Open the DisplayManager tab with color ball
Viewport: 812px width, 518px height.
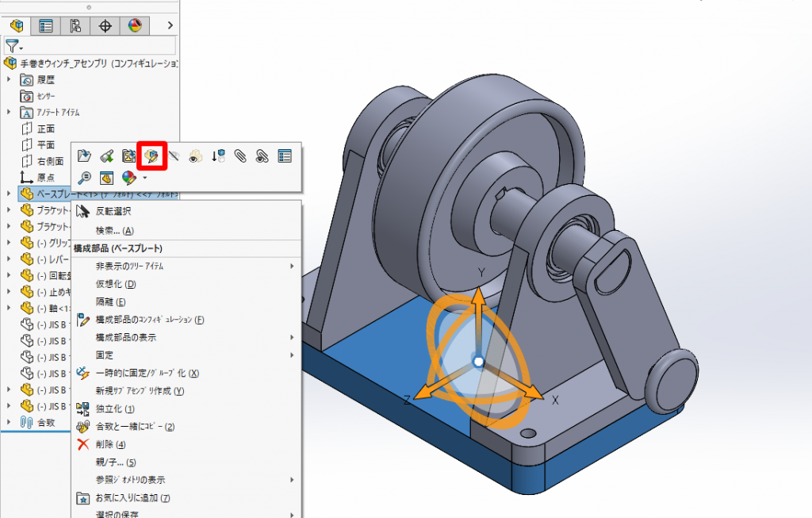click(134, 26)
